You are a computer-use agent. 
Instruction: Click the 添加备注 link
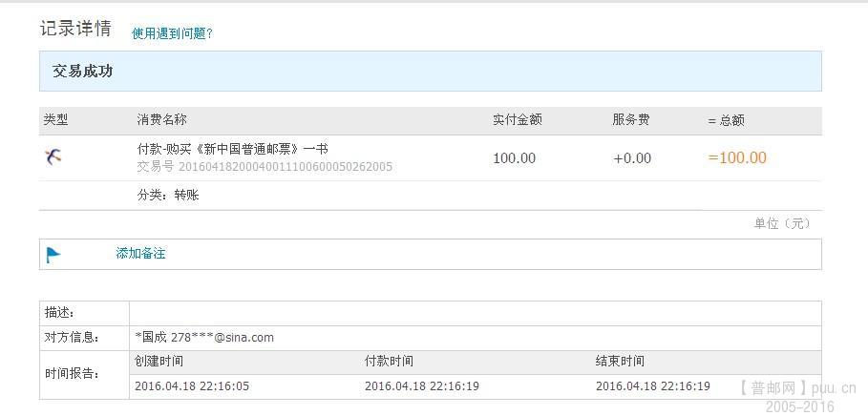(140, 254)
